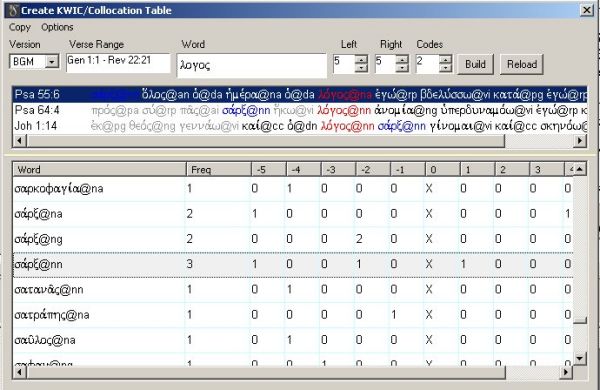Click left arrow of KWIC list scrollbar
Screen dimensions: 600x390
point(20,141)
